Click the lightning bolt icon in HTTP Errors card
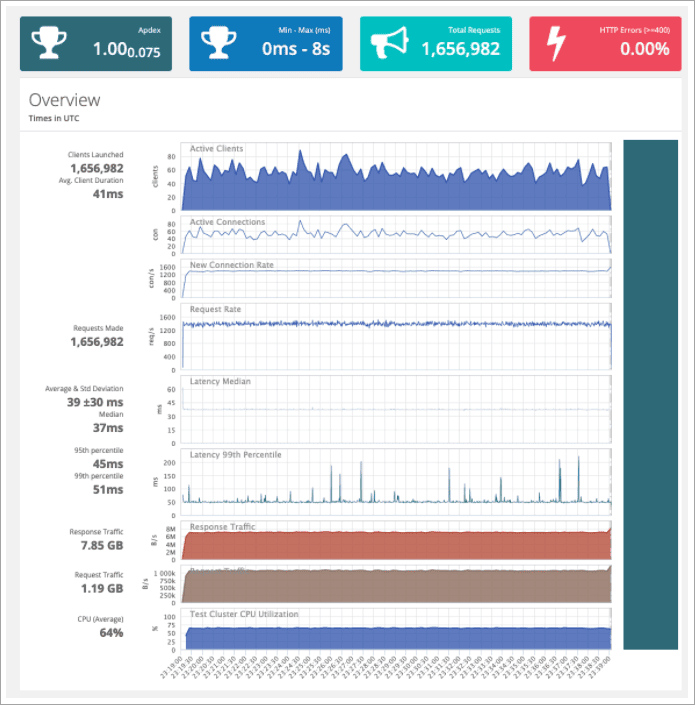 tap(558, 43)
